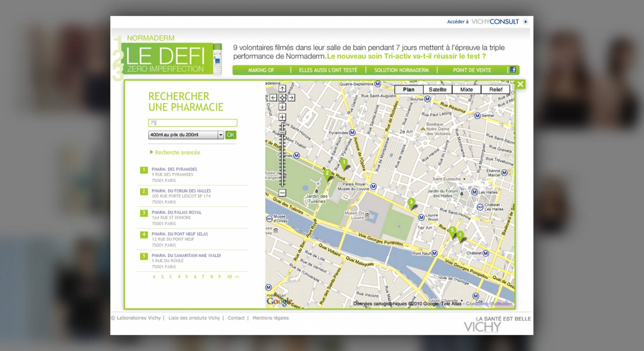The image size is (644, 351).
Task: Open Liste des produits Vichy link
Action: 194,318
